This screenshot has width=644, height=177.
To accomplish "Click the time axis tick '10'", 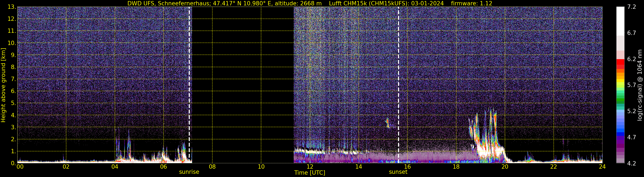I will coord(261,167).
